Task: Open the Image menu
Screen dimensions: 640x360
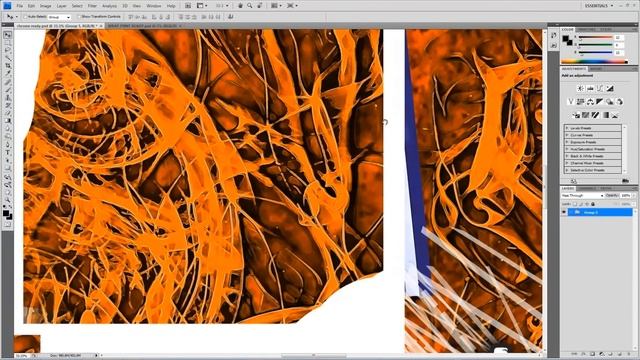Action: [x=45, y=6]
